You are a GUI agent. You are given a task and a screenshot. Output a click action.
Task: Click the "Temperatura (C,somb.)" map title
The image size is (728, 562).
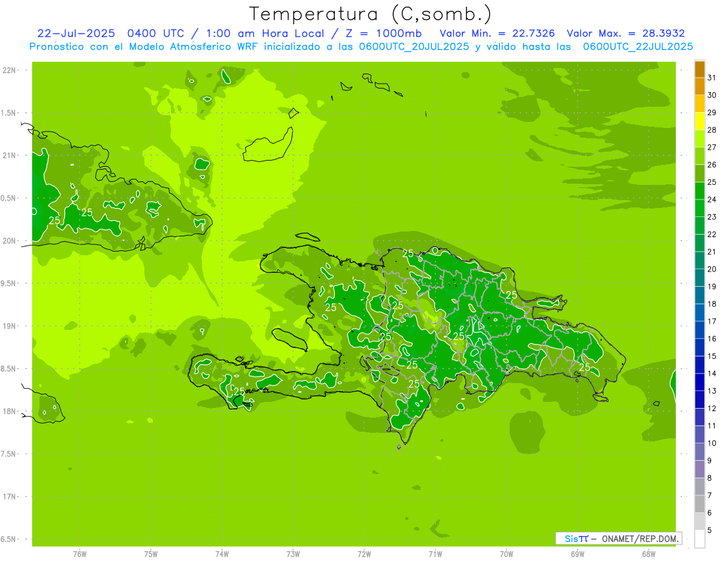tap(370, 14)
